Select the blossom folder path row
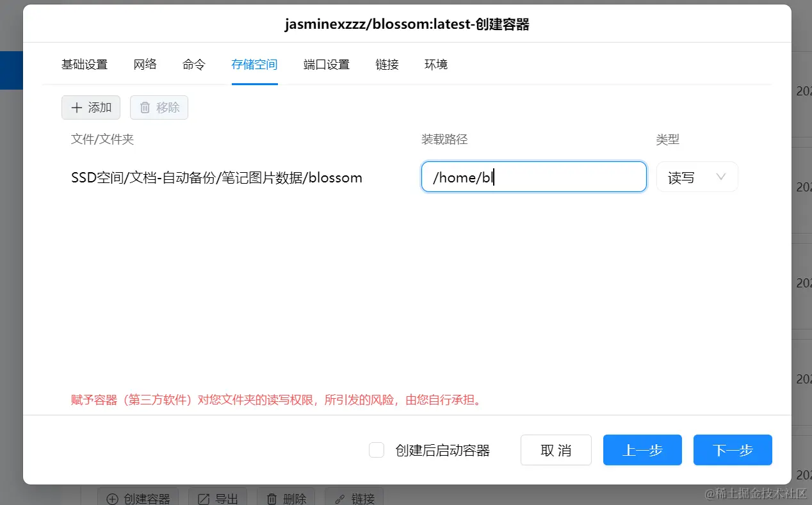This screenshot has width=812, height=505. click(216, 177)
